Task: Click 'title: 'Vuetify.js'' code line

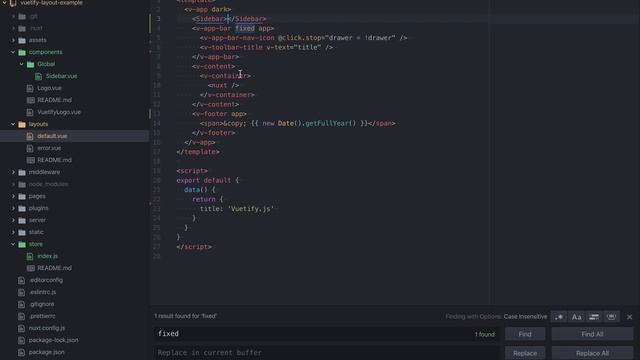Action: click(237, 209)
